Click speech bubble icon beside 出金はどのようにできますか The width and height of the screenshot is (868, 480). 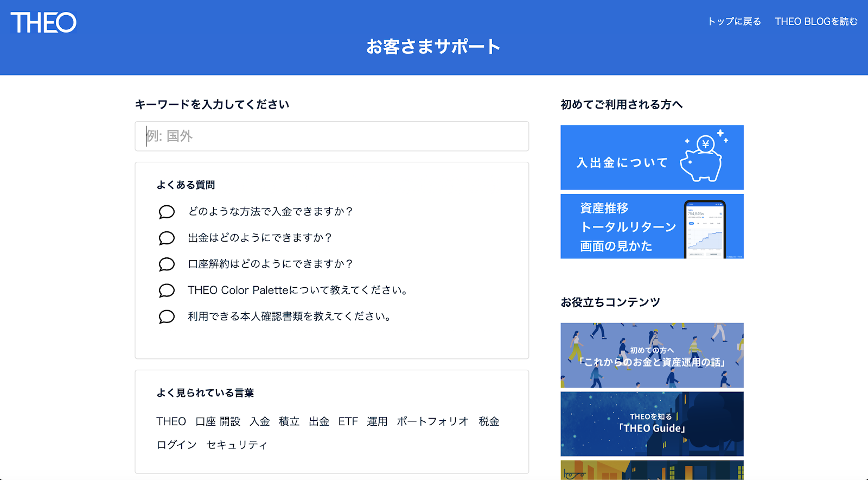tap(167, 238)
